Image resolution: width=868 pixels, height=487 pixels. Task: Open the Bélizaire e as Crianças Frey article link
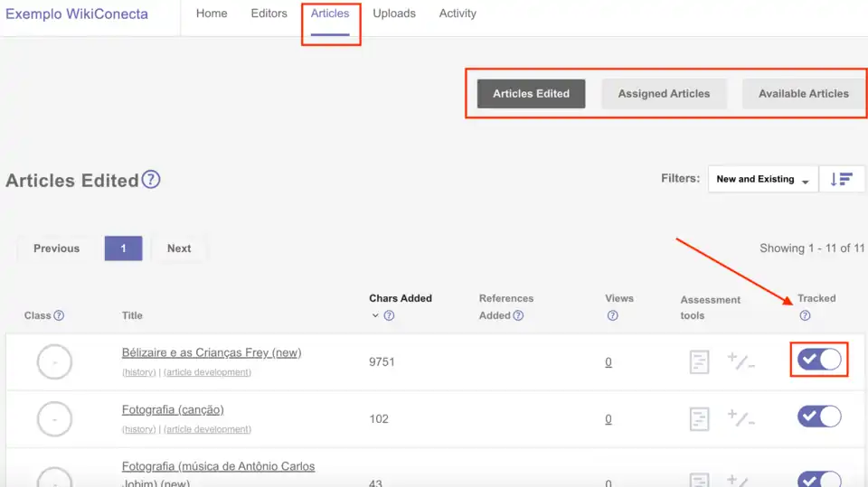point(212,352)
